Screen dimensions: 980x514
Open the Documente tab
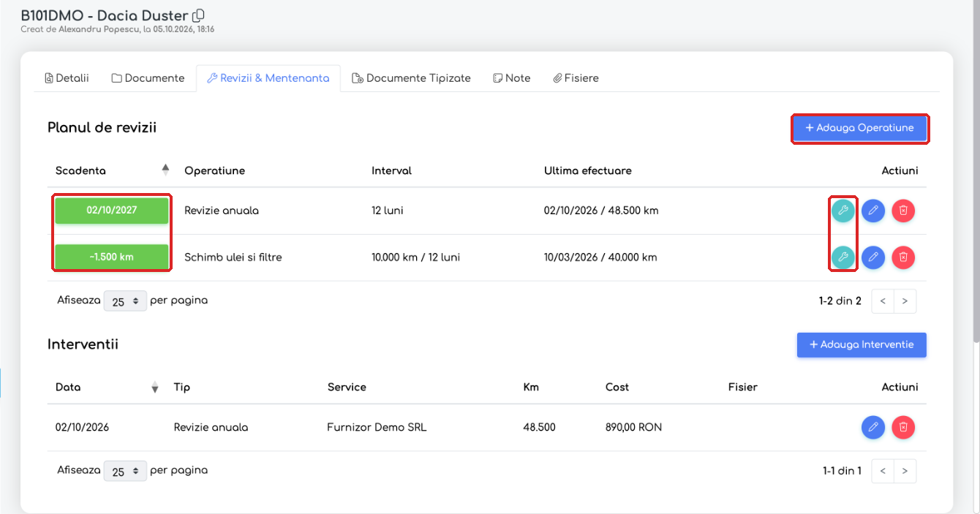coord(148,78)
